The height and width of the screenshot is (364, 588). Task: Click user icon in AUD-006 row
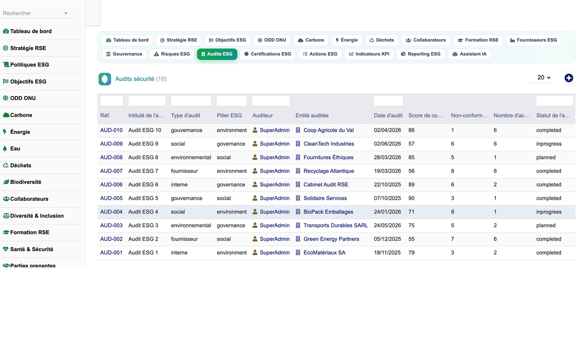[x=255, y=185]
